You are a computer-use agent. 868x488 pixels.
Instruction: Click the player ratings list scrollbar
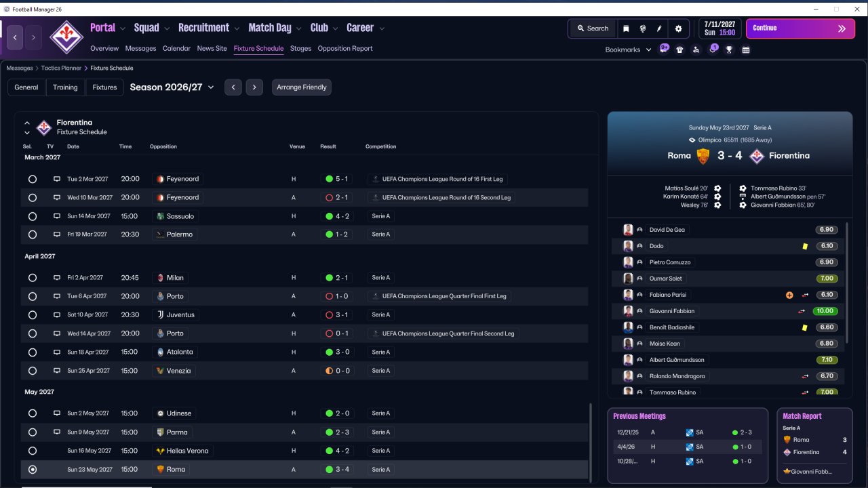(x=848, y=282)
